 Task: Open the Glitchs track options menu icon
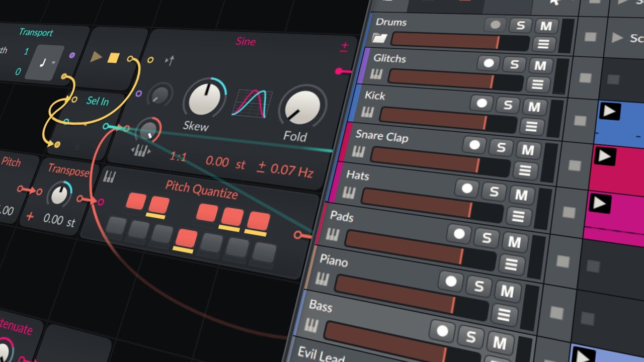click(x=538, y=84)
